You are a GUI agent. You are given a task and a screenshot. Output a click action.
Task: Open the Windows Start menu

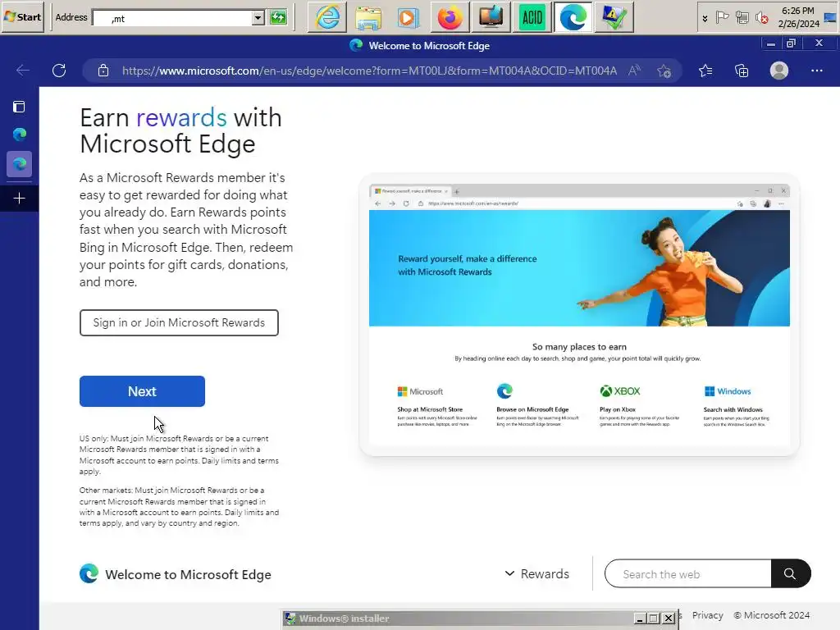point(22,17)
